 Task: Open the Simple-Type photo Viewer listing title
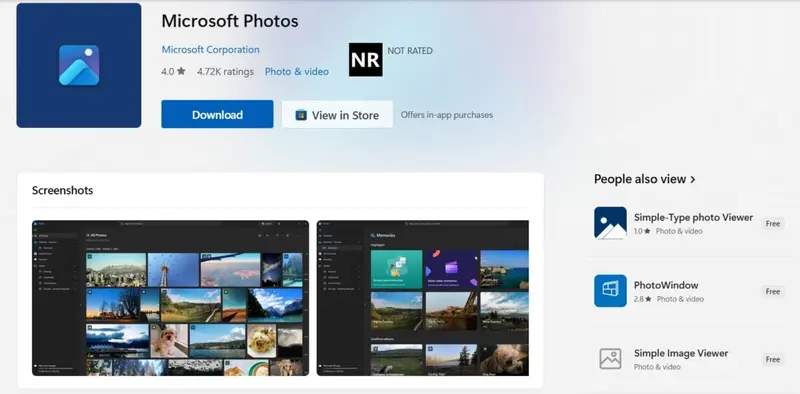(x=693, y=217)
